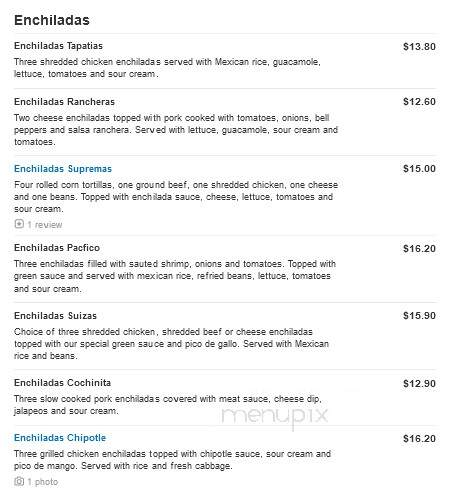454x498 pixels.
Task: Select the Enchiladas Rancheras item title
Action: [x=64, y=102]
